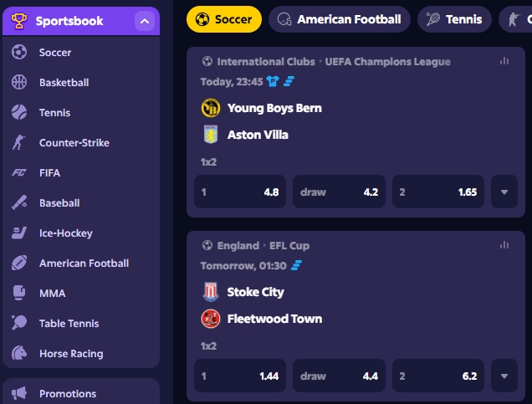Open statistics icon for Stoke City match

pyautogui.click(x=504, y=245)
